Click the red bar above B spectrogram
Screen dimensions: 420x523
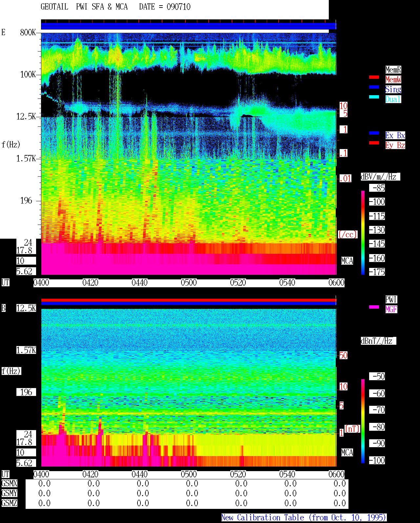tap(189, 300)
